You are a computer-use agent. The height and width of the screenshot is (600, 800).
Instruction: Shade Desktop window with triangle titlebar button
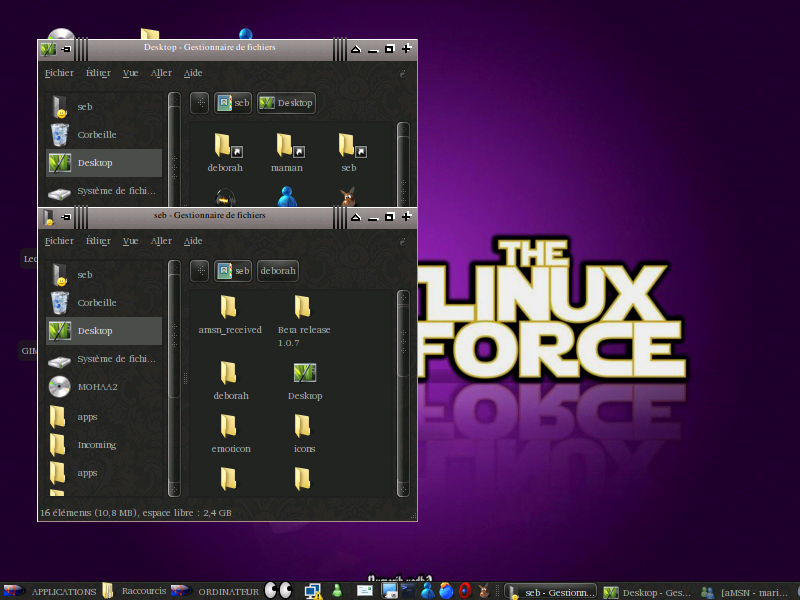click(356, 49)
